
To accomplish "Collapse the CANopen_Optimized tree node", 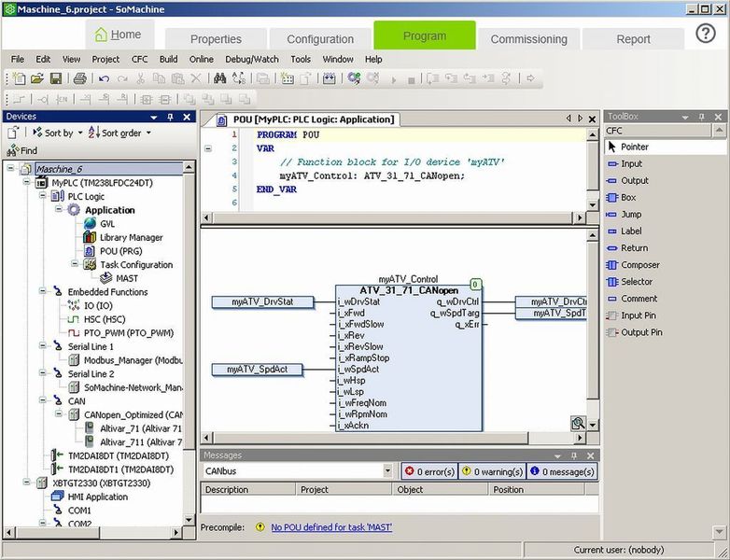I will pos(59,413).
